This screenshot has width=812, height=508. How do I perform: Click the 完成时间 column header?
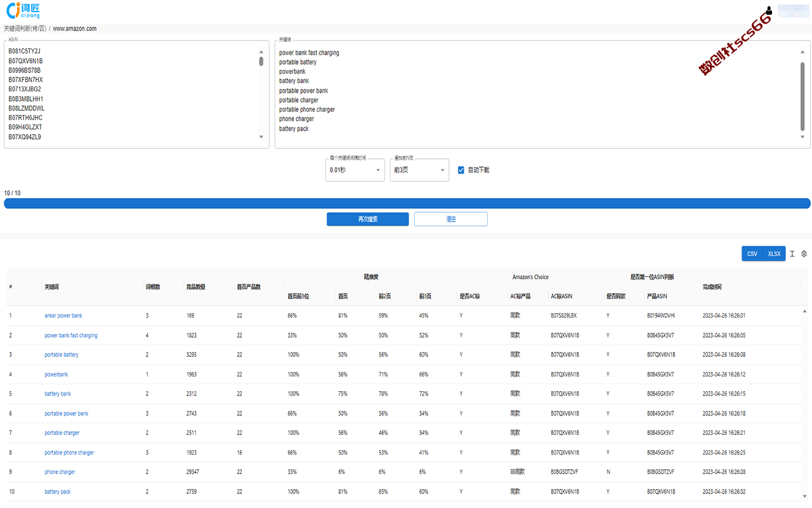pos(712,287)
